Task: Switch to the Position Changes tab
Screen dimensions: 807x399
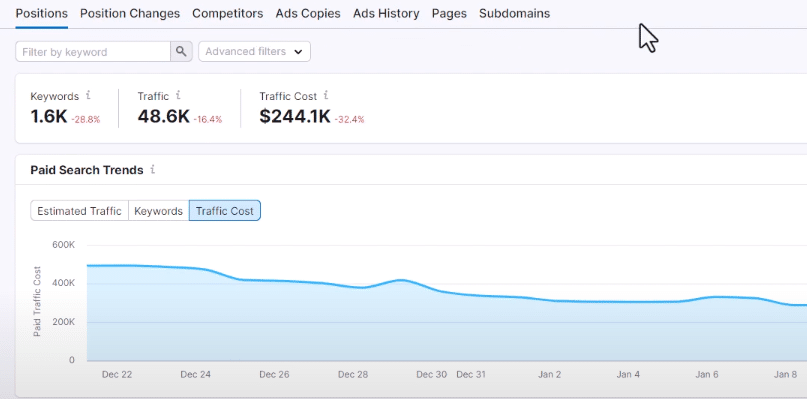Action: coord(130,13)
